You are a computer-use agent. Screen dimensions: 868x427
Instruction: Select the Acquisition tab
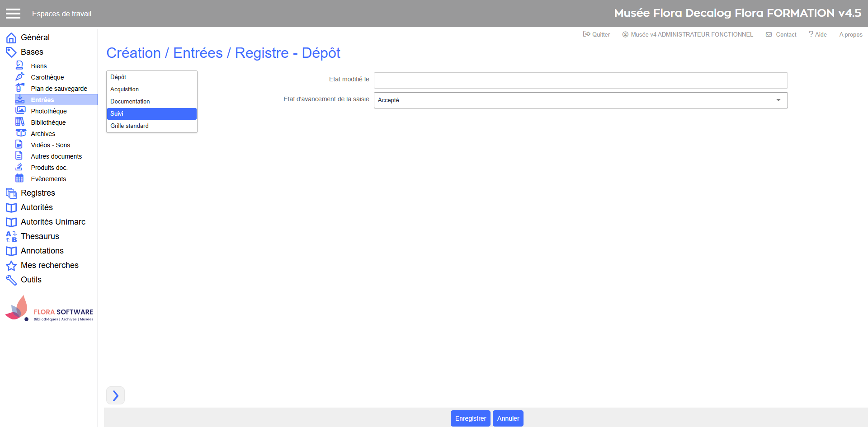click(125, 89)
